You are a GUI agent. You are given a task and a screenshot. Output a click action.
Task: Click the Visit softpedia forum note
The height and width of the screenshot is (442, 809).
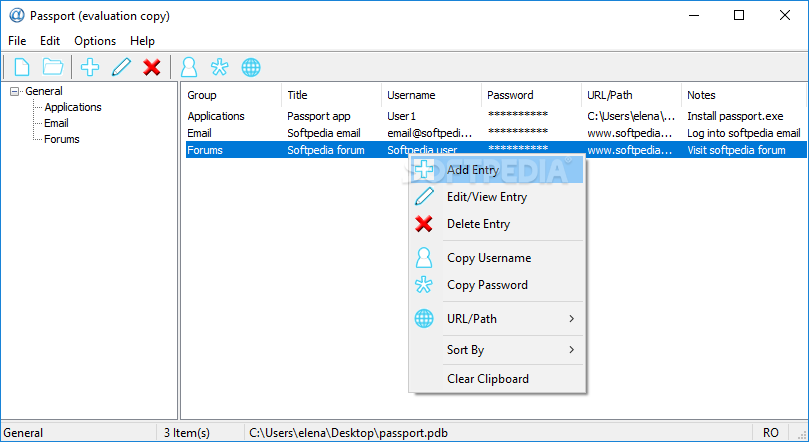tap(736, 150)
